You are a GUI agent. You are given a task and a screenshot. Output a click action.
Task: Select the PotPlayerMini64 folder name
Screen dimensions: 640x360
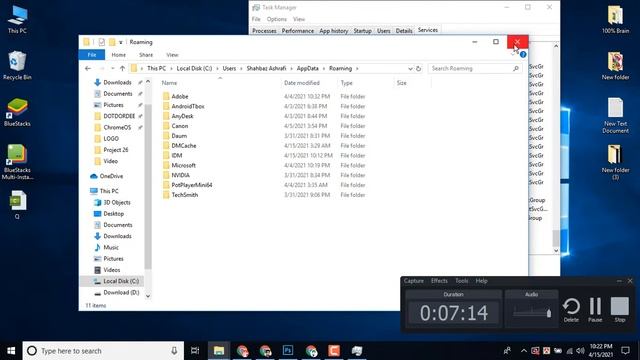(192, 185)
